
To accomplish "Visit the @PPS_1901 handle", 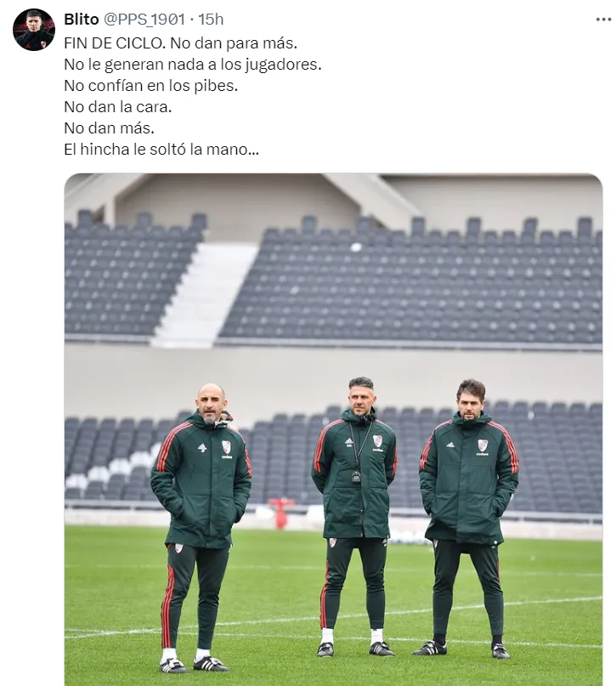I will (x=144, y=20).
